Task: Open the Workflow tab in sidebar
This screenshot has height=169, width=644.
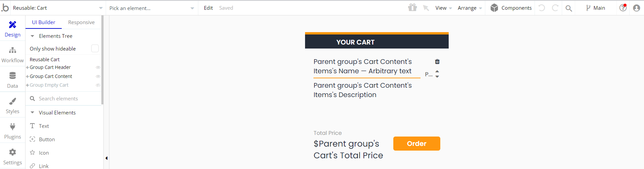Action: pos(12,55)
